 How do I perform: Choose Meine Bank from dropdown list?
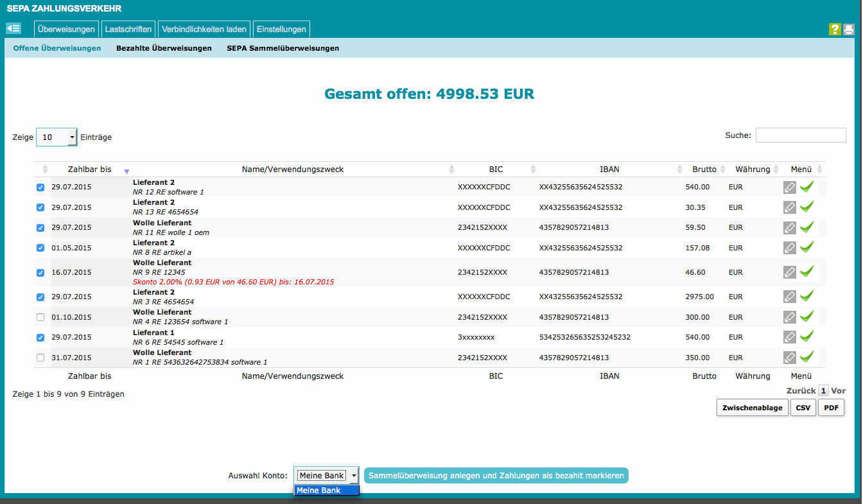tap(326, 491)
